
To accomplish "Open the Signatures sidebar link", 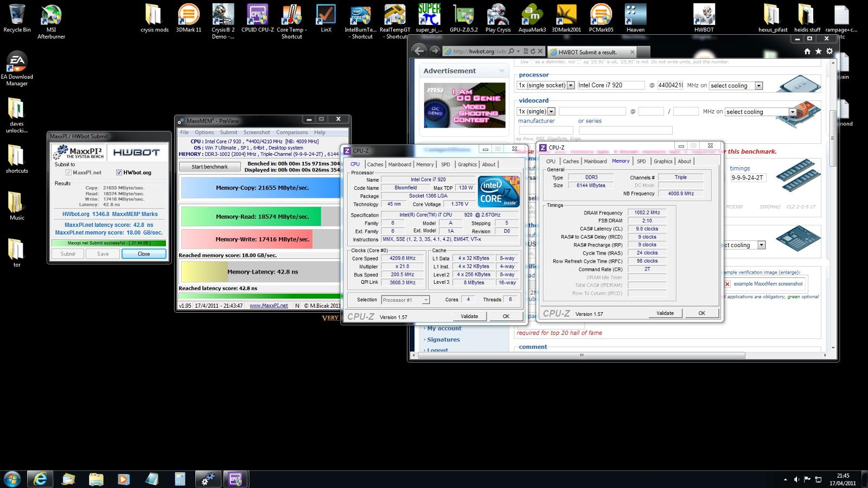I will pos(443,340).
